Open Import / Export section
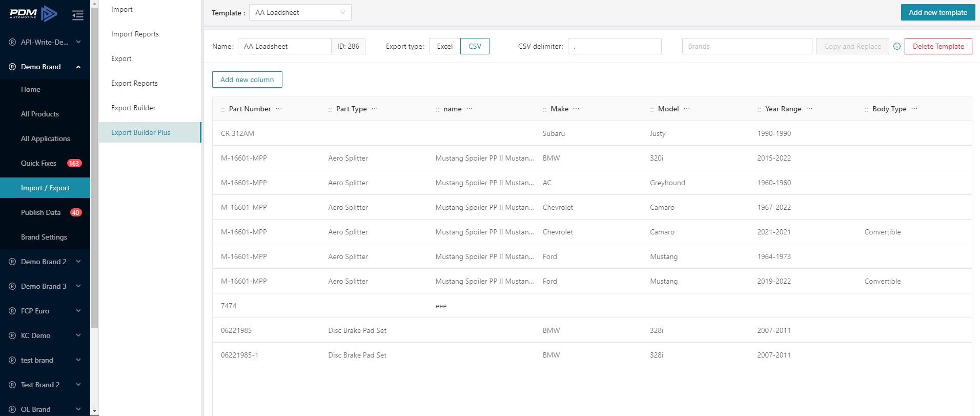This screenshot has width=980, height=416. click(45, 188)
